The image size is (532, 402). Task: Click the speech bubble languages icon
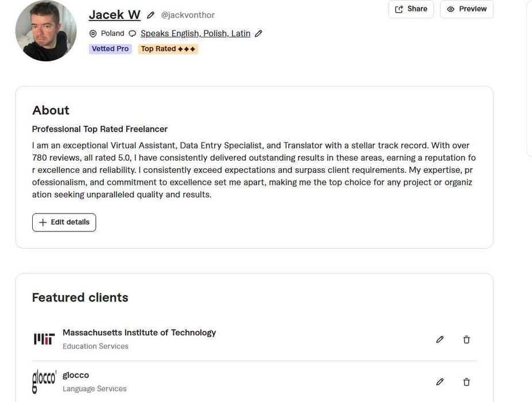[x=133, y=34]
